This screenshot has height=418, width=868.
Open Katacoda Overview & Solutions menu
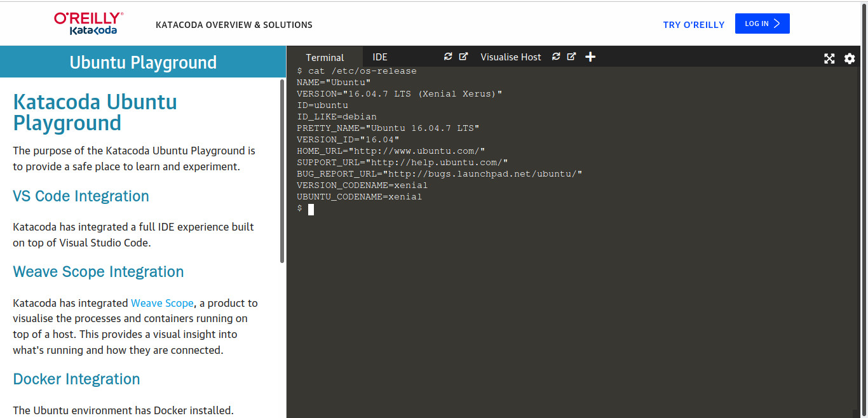coord(234,25)
